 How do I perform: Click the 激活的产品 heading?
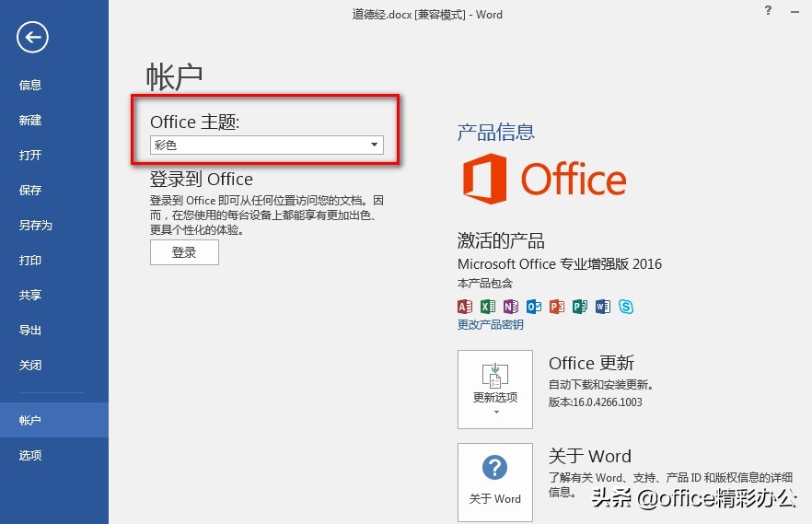click(x=501, y=240)
